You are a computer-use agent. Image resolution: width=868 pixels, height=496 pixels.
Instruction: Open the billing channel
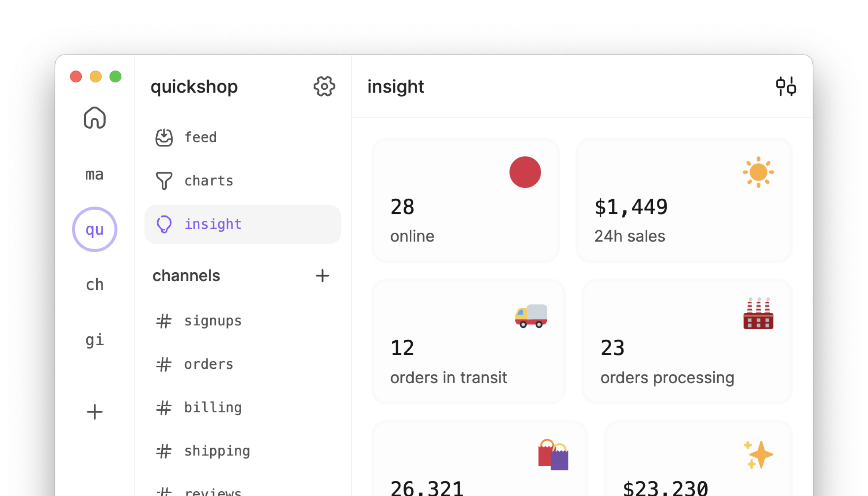tap(213, 407)
